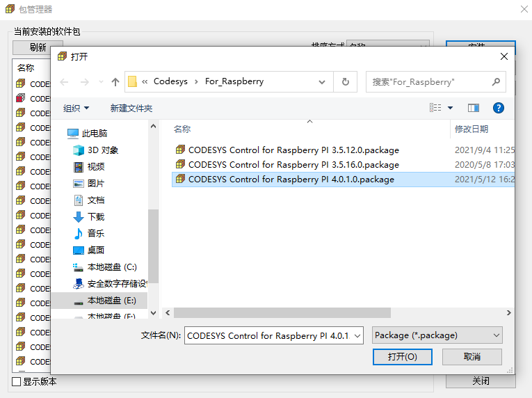Open the 3D 对象 folder
Screen dimensions: 532x398
coord(102,150)
